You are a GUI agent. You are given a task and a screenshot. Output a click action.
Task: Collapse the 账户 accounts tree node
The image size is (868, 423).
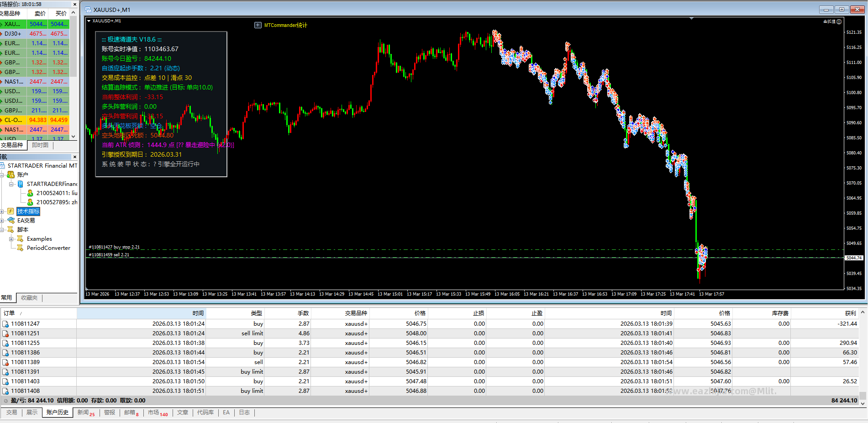pyautogui.click(x=2, y=174)
